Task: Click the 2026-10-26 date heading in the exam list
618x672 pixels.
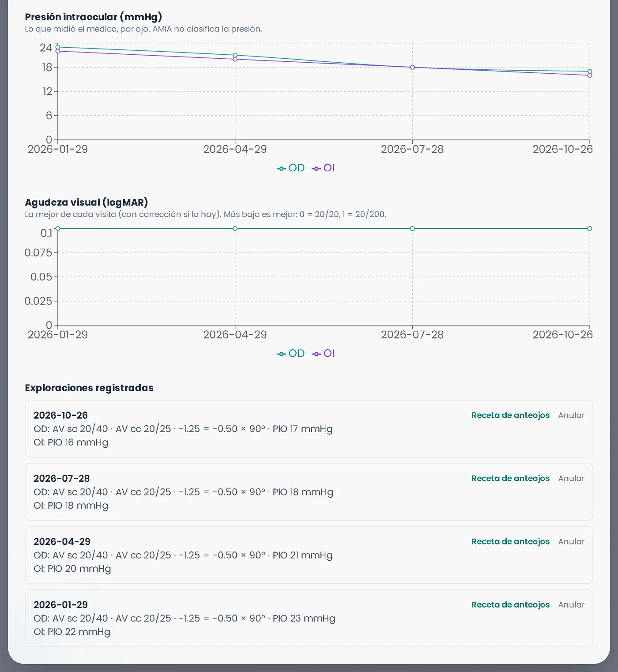Action: coord(60,415)
